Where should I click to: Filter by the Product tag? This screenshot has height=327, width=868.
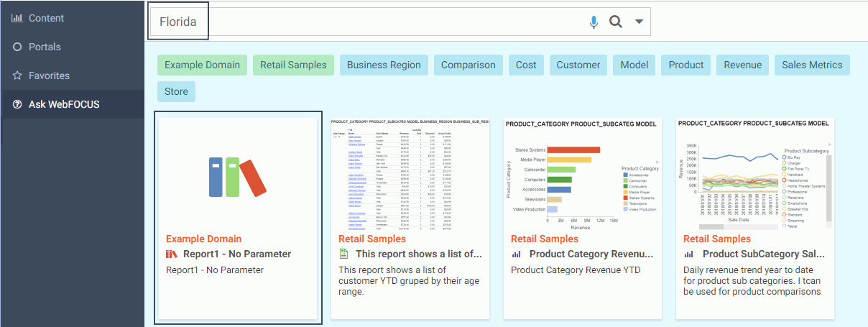tap(686, 65)
